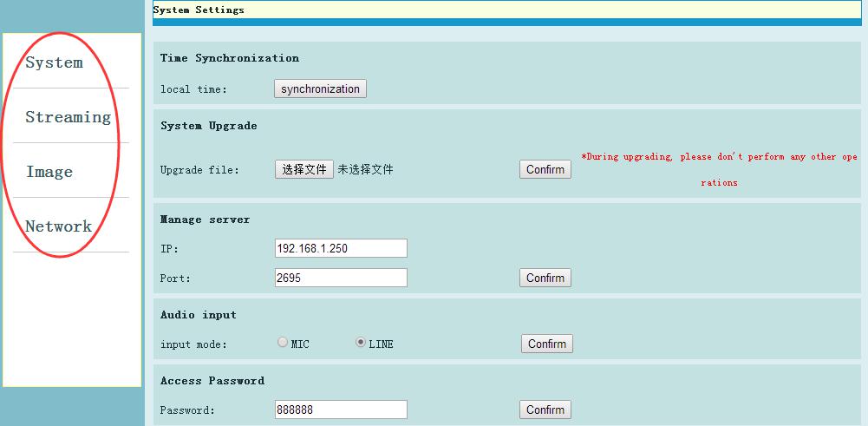The image size is (868, 426).
Task: Select Image from the left navigation
Action: pos(49,172)
